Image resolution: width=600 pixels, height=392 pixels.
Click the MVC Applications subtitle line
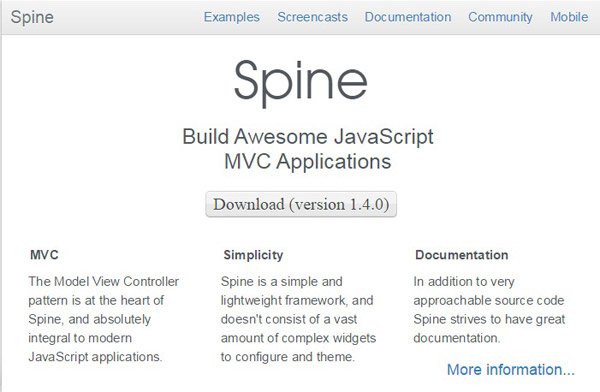point(308,161)
